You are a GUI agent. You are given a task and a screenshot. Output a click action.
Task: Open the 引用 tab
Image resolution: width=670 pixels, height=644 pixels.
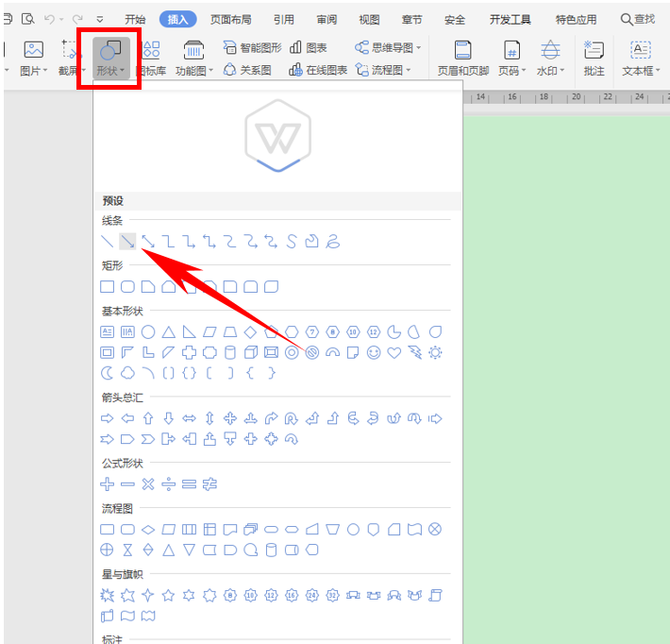point(284,19)
